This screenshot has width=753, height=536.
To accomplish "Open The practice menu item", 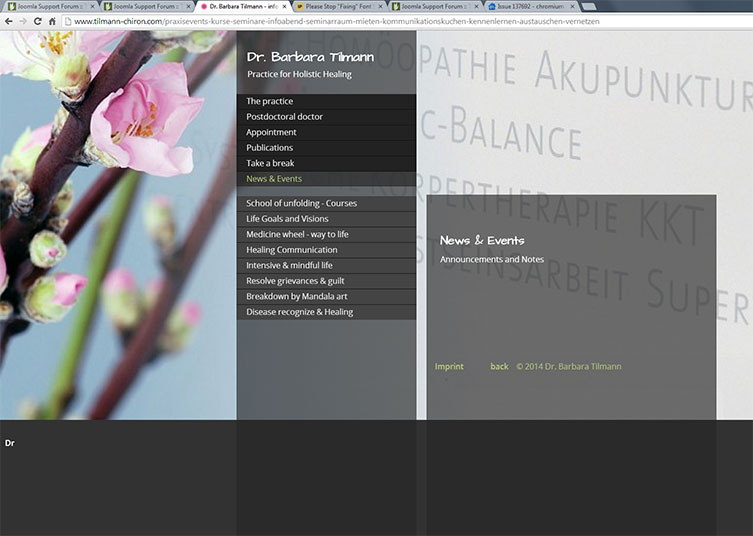I will point(327,101).
